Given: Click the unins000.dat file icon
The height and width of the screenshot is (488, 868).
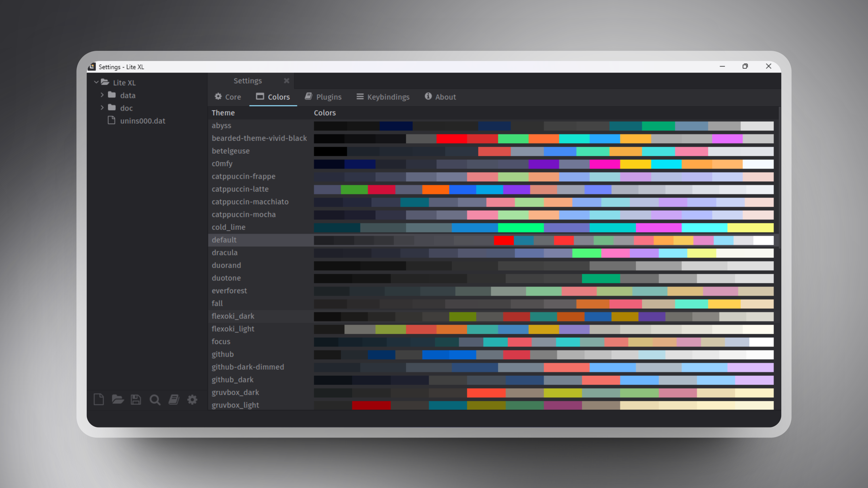Looking at the screenshot, I should click(x=112, y=121).
